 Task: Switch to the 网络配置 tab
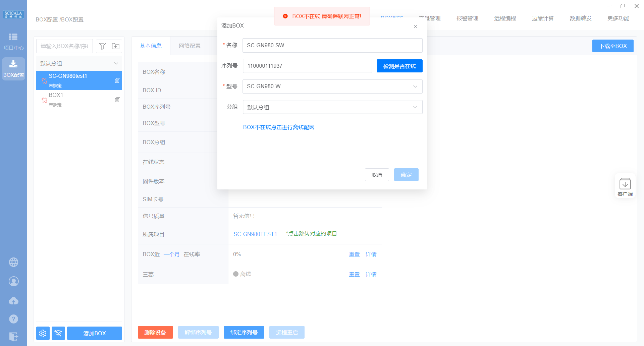point(190,46)
